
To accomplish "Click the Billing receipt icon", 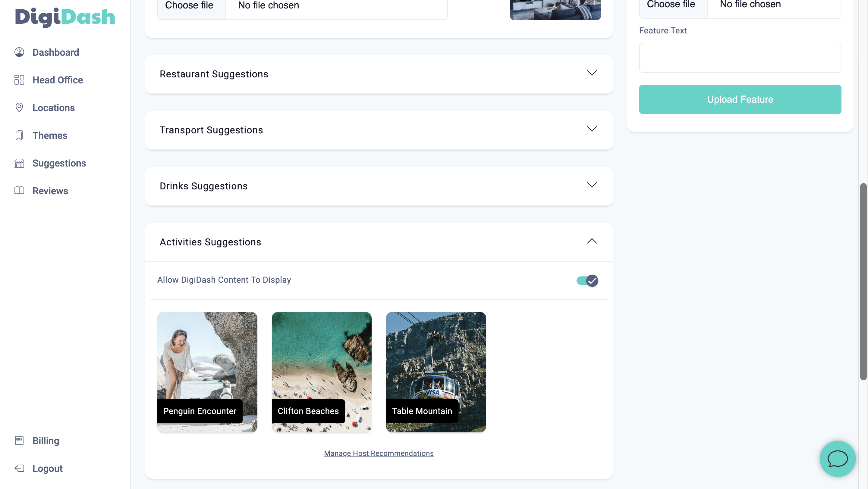I will point(19,441).
